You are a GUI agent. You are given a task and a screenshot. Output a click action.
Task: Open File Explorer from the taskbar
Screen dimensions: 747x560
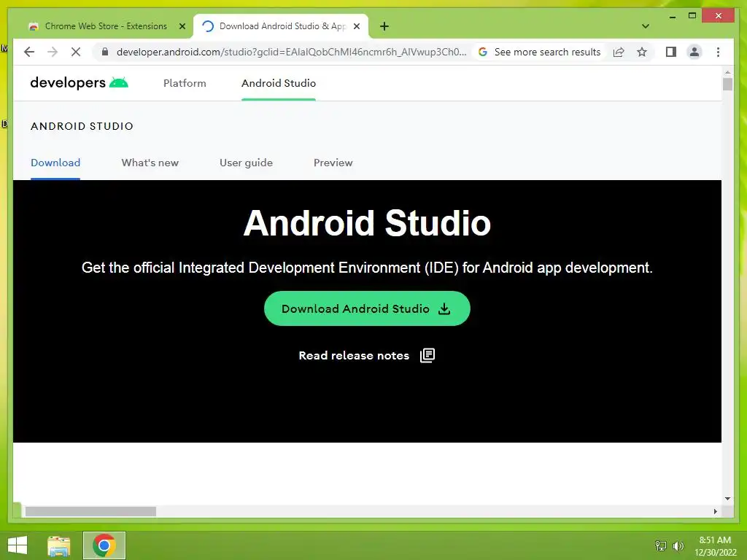[58, 545]
